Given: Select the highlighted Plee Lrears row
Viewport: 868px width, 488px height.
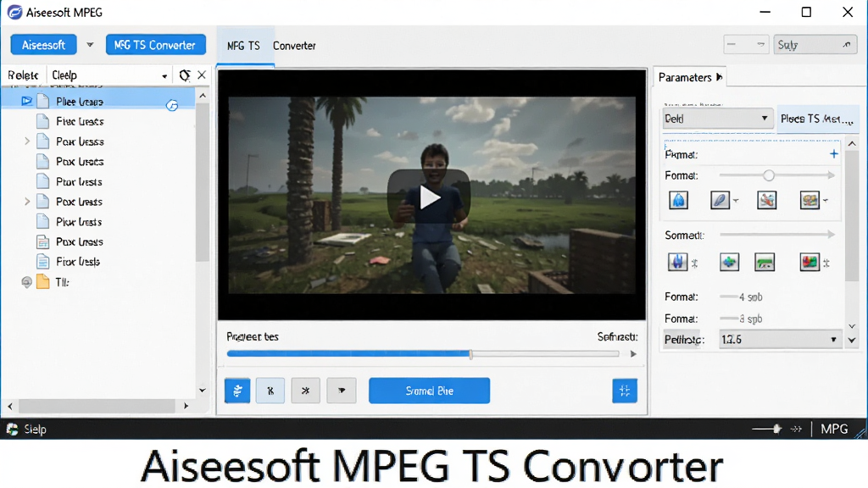Looking at the screenshot, I should click(98, 102).
